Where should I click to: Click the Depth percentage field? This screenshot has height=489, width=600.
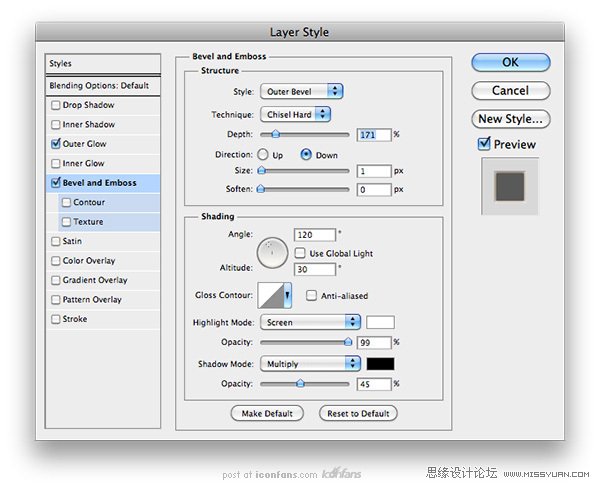click(374, 135)
